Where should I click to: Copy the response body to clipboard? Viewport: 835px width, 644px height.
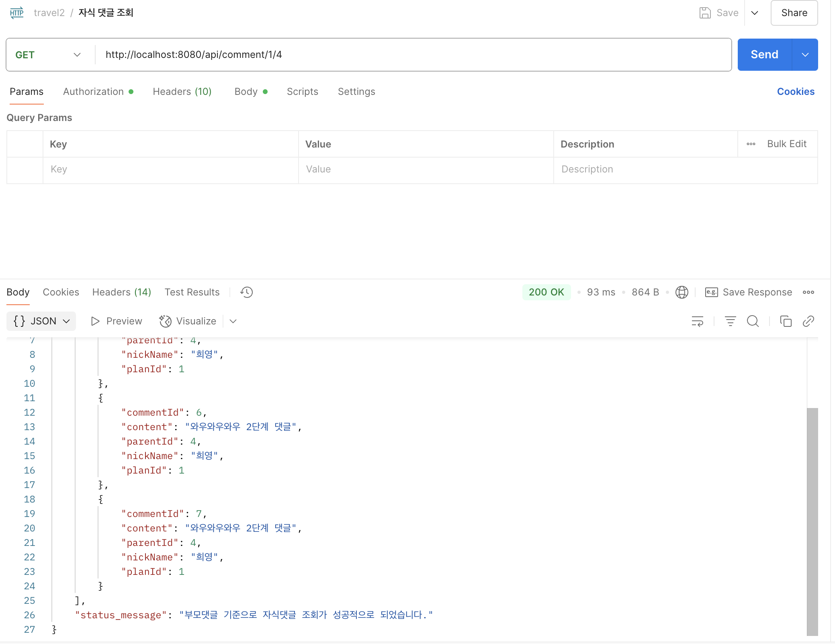[x=786, y=321]
